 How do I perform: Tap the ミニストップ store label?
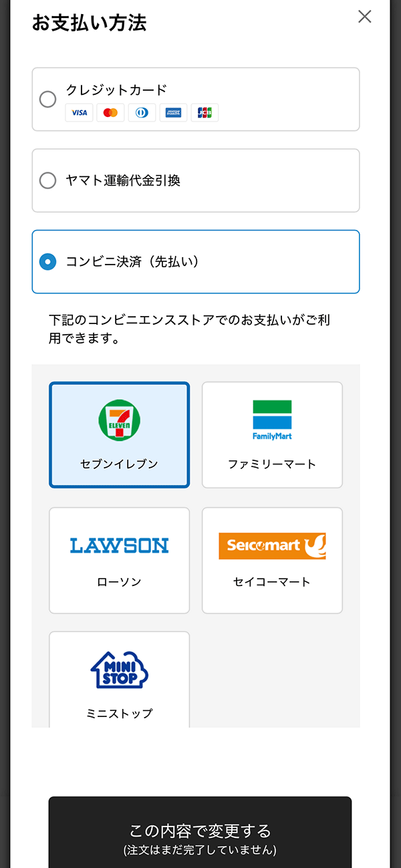(x=119, y=714)
